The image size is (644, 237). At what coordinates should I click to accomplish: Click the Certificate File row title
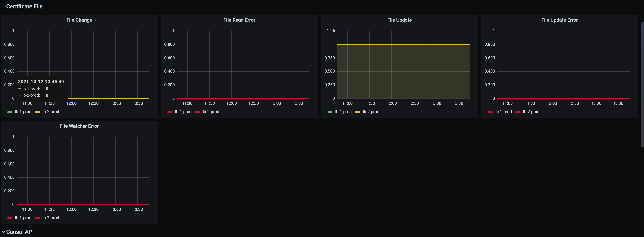24,6
